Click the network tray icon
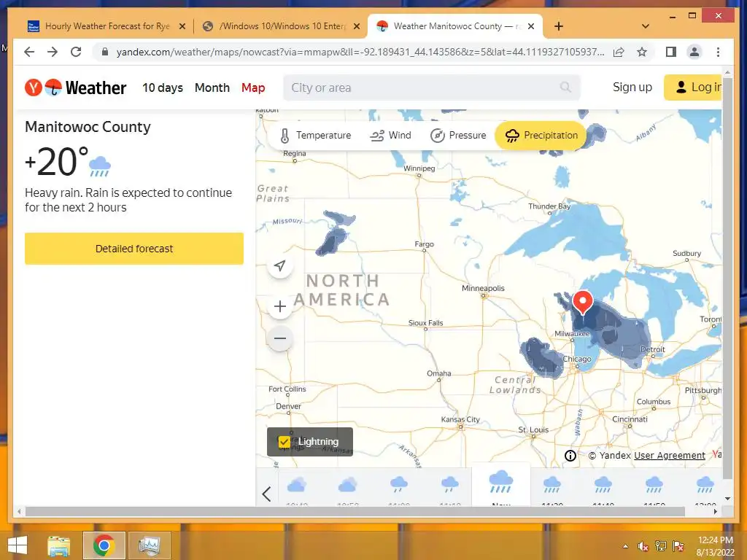 pyautogui.click(x=661, y=547)
